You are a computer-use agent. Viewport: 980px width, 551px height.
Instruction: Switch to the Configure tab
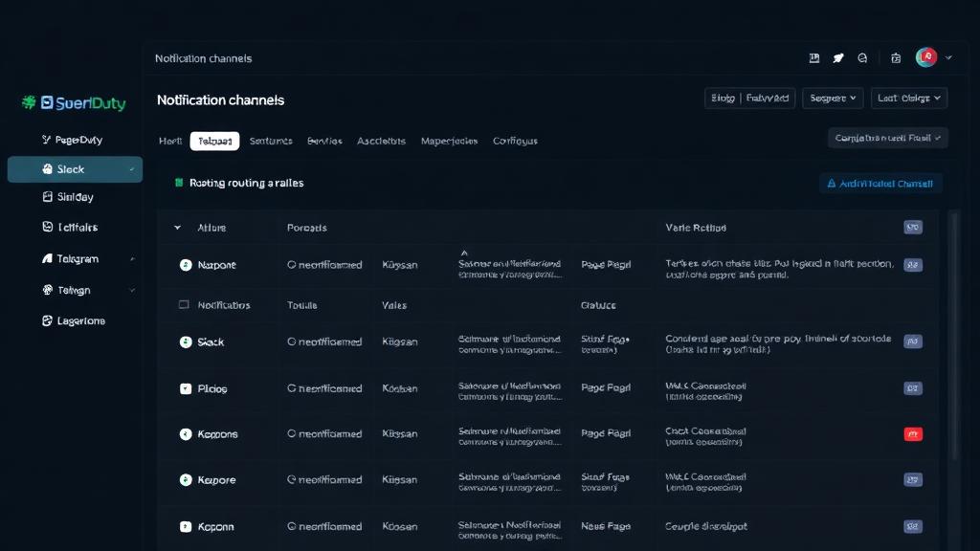(x=515, y=141)
